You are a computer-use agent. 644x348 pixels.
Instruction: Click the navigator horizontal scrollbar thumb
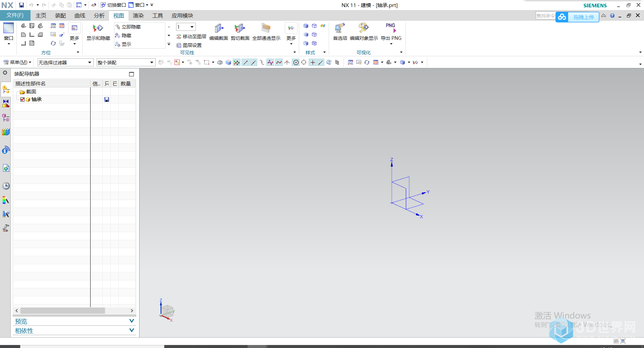tap(63, 311)
